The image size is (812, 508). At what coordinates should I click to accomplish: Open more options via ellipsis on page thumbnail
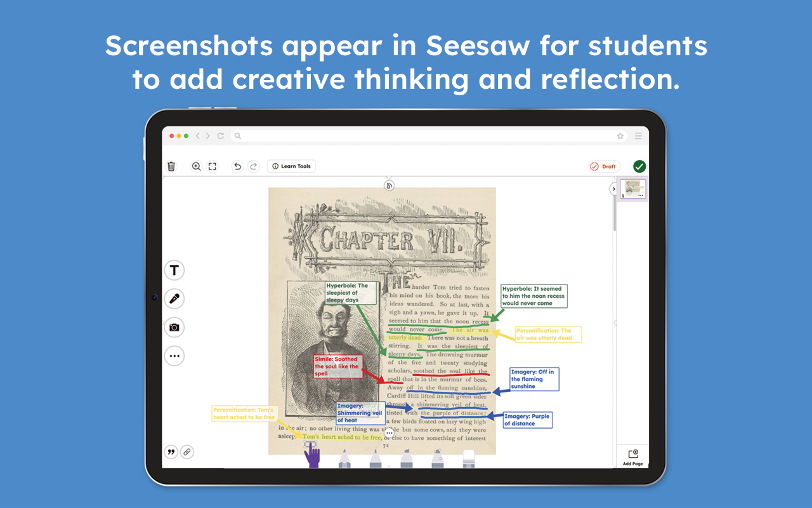[641, 196]
